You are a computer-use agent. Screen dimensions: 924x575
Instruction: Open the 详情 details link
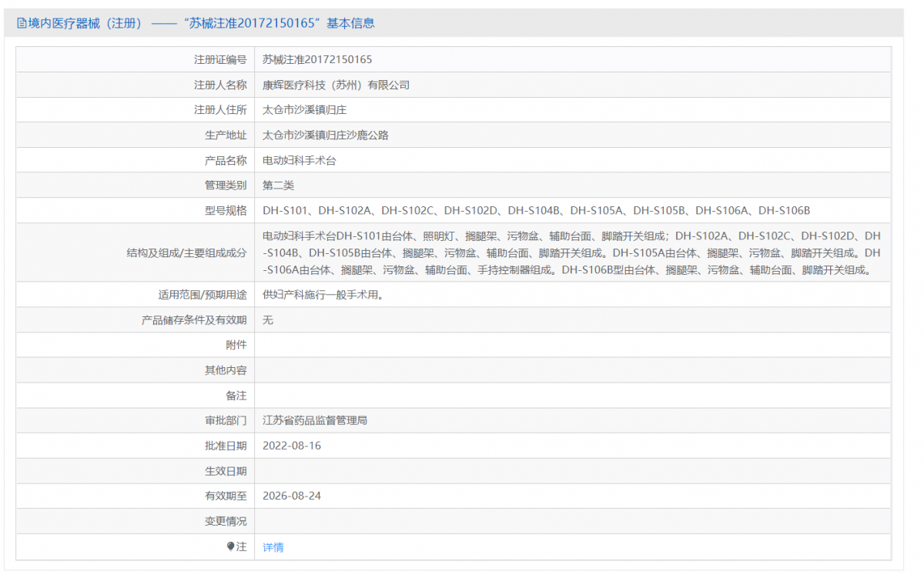[x=273, y=547]
